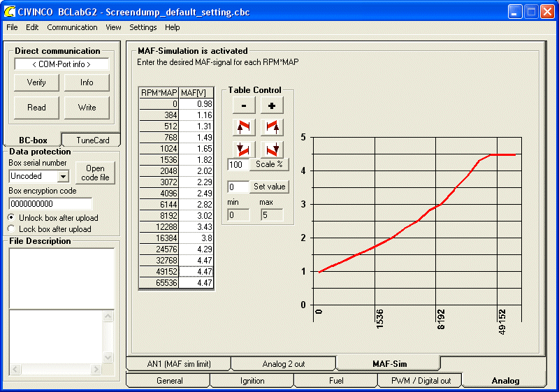Select MAF cell 1.31 in row 512
Image resolution: width=559 pixels, height=392 pixels.
pyautogui.click(x=196, y=126)
